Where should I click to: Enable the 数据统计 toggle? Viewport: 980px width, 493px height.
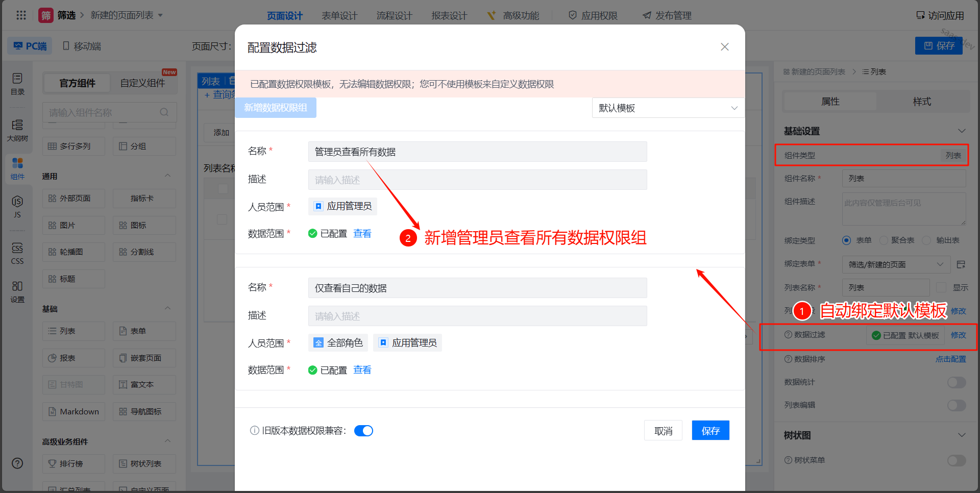(956, 382)
